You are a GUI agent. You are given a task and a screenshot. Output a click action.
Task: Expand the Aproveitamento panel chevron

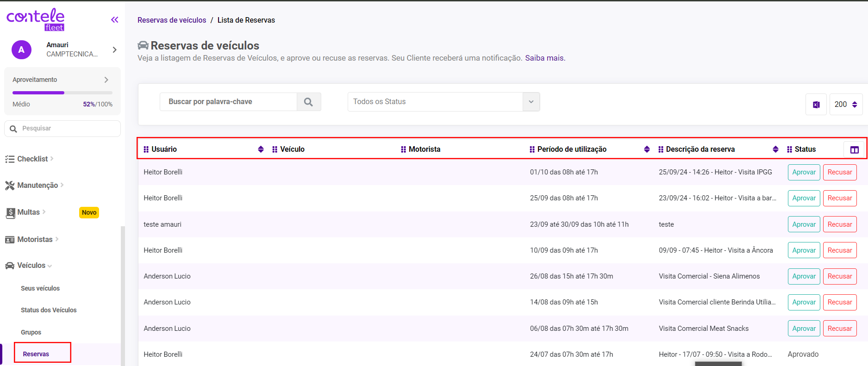(106, 80)
